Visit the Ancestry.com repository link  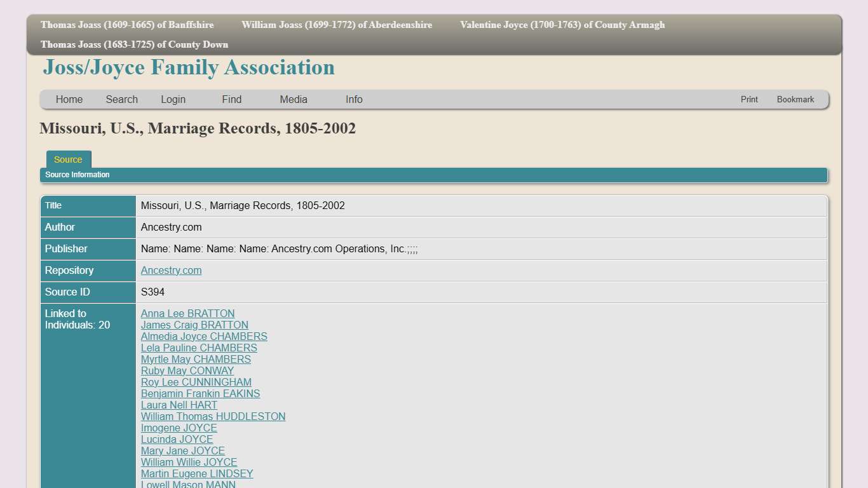[x=171, y=270]
